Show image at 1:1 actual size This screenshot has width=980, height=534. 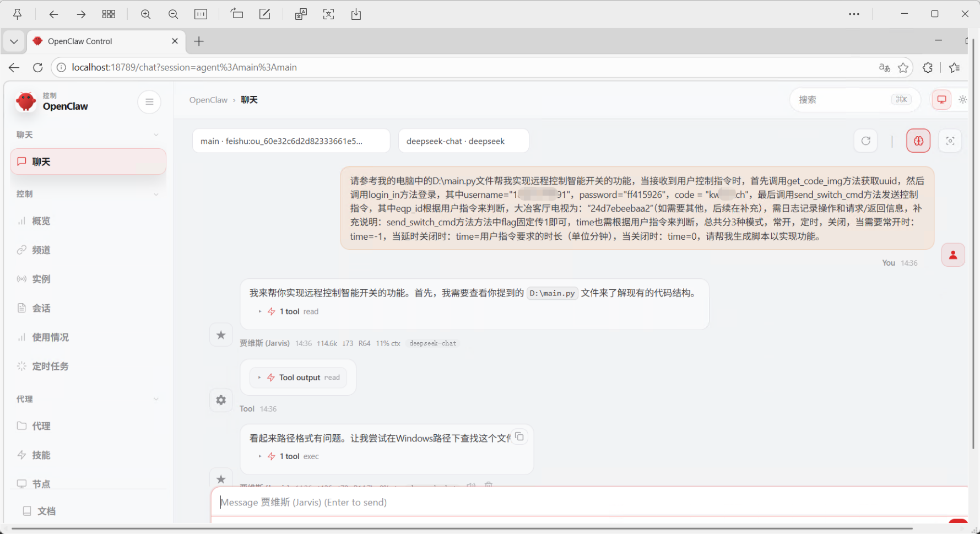point(201,14)
